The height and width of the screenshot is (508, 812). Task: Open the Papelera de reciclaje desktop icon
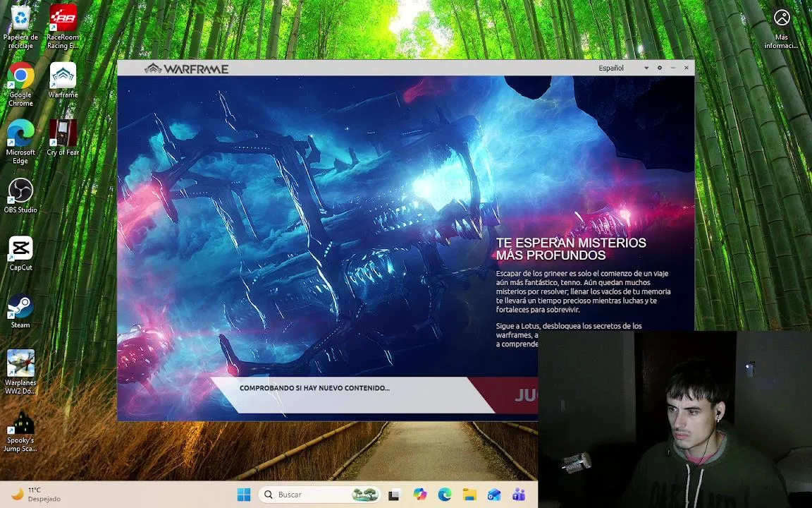point(20,27)
